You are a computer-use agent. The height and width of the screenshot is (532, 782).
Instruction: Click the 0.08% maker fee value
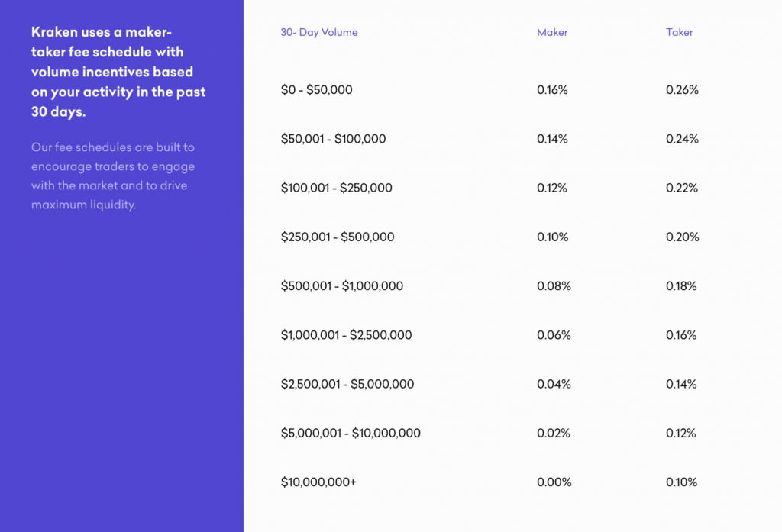[x=554, y=285]
